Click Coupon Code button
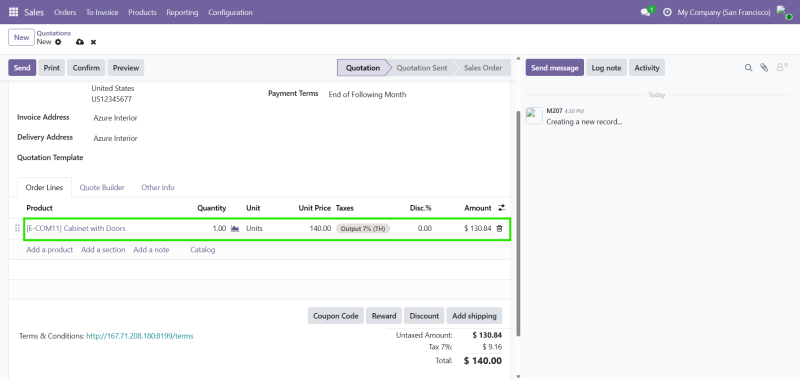800x379 pixels. coord(336,316)
